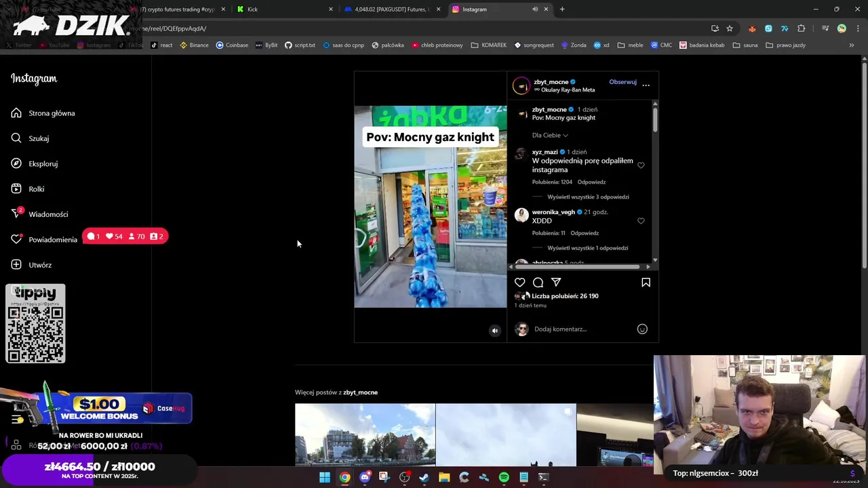The height and width of the screenshot is (488, 868).
Task: Like the comment by weronika_vegh
Action: point(641,221)
